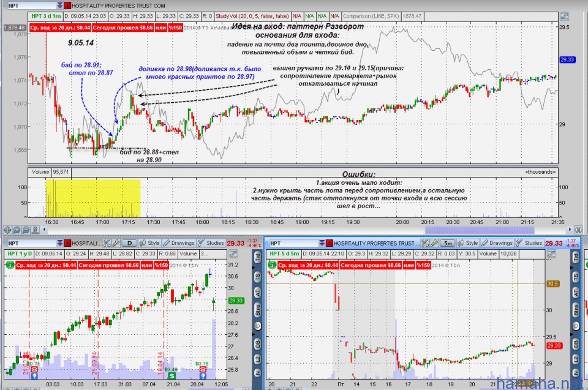
Task: Open the AT side tab of the daily chart
Action: (258, 293)
